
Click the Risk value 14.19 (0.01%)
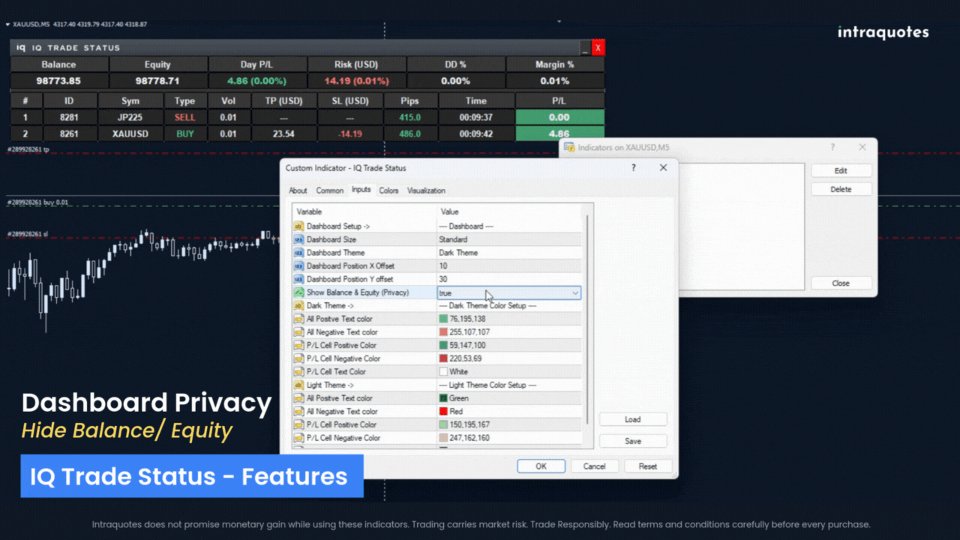pos(356,81)
